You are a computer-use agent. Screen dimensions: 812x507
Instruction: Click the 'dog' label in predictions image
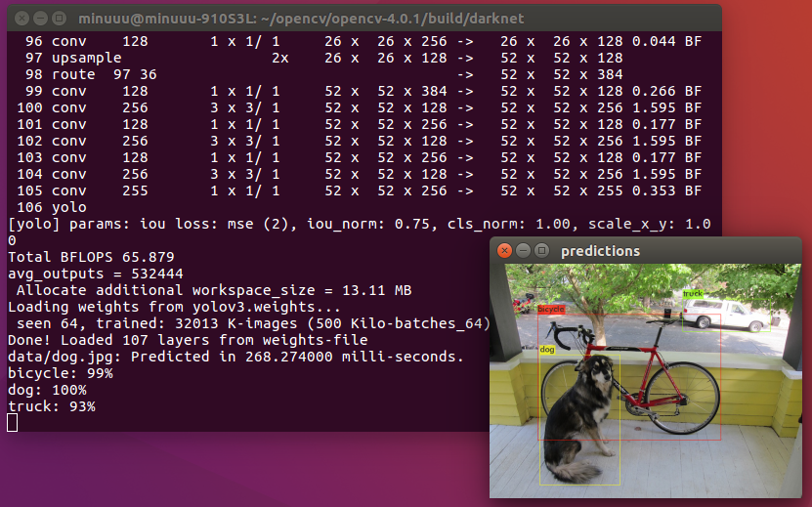(547, 350)
